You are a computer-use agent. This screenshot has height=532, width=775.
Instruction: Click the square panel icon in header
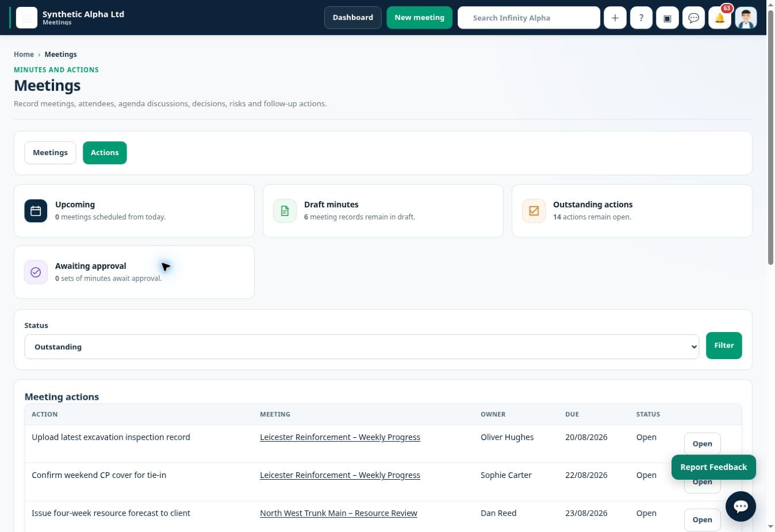tap(667, 18)
